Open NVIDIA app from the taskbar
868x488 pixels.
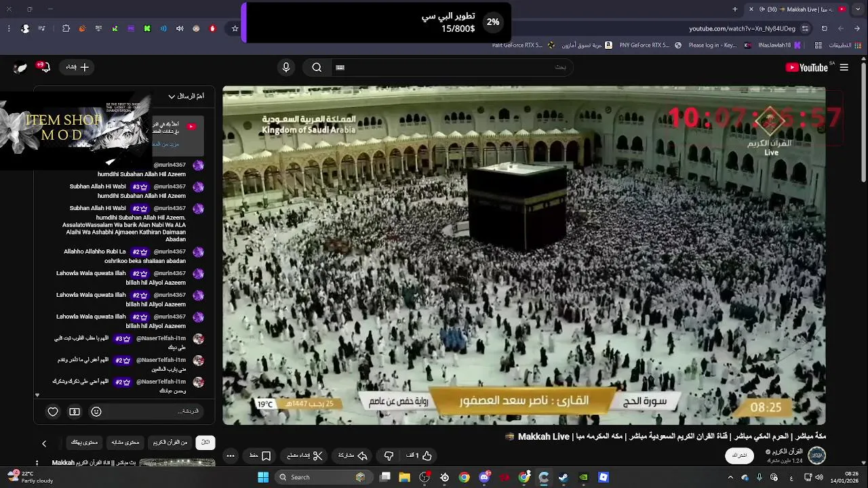tap(583, 477)
